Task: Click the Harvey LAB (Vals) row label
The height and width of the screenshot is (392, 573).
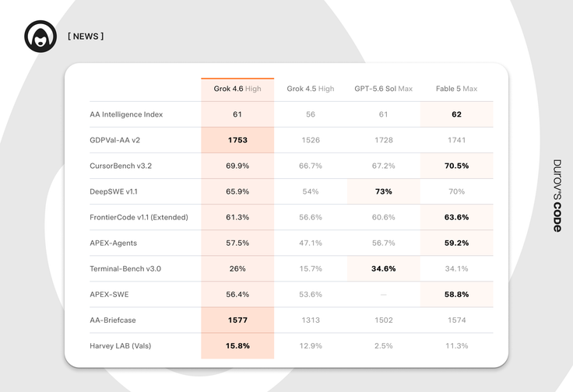Action: (120, 345)
